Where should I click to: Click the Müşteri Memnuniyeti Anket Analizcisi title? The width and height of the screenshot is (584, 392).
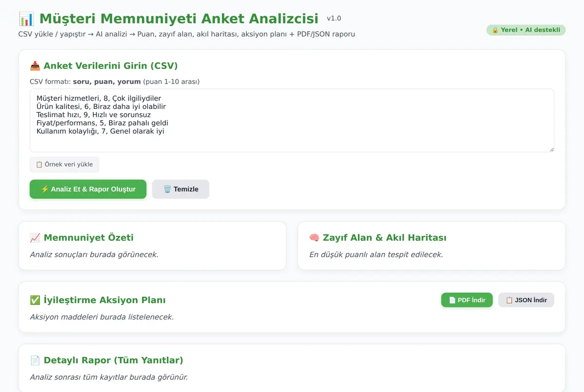click(179, 19)
